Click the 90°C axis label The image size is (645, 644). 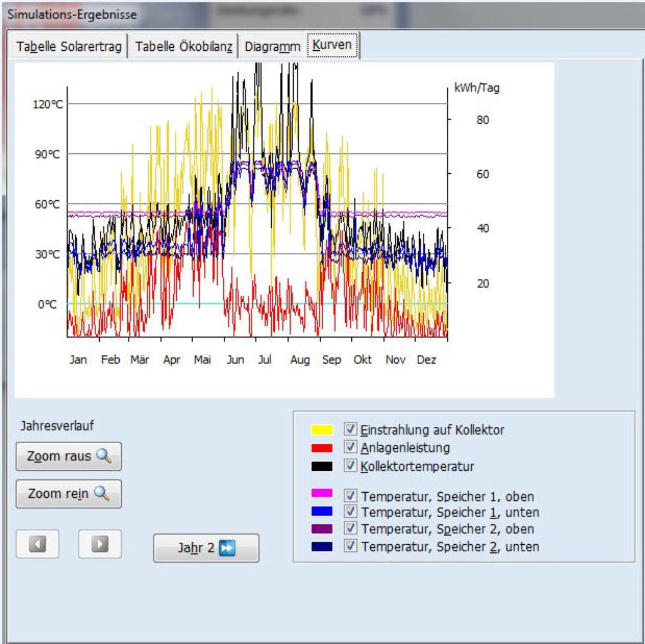[47, 154]
